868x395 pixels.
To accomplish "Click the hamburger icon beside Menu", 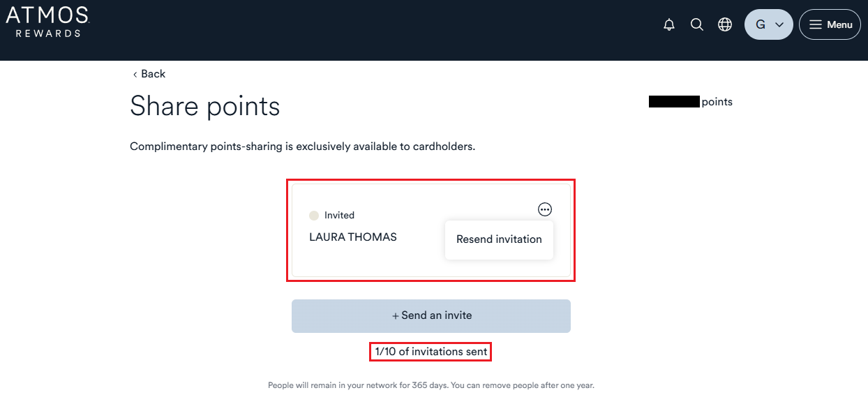I will [x=815, y=24].
